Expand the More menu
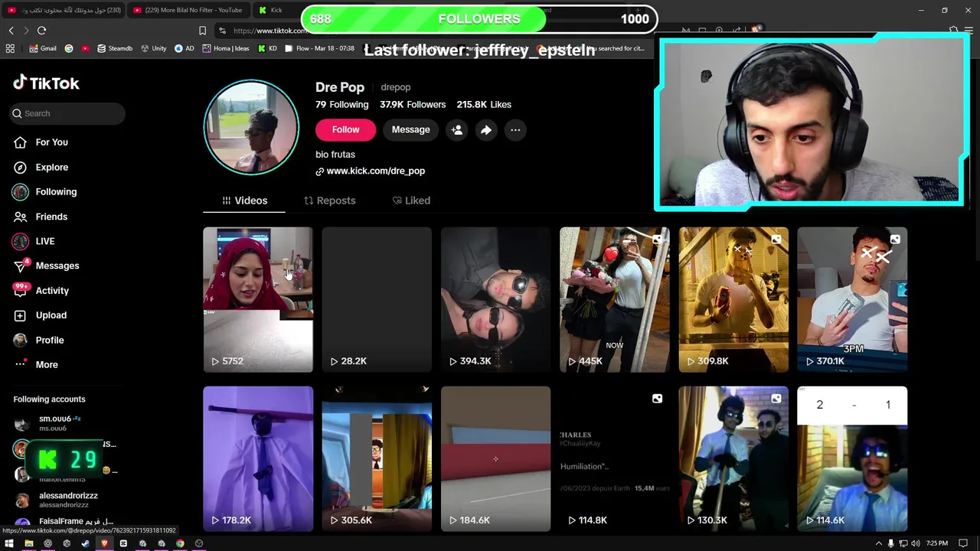Screen dimensions: 980x551 (x=35, y=364)
